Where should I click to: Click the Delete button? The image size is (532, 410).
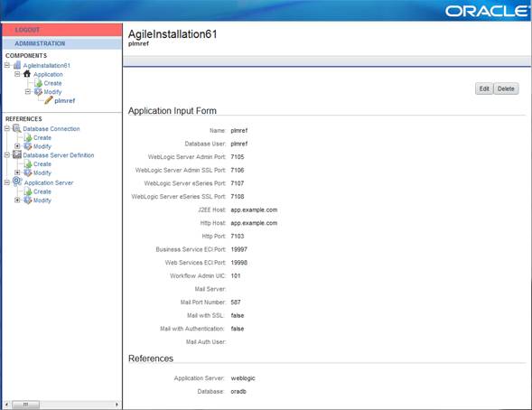[x=506, y=89]
